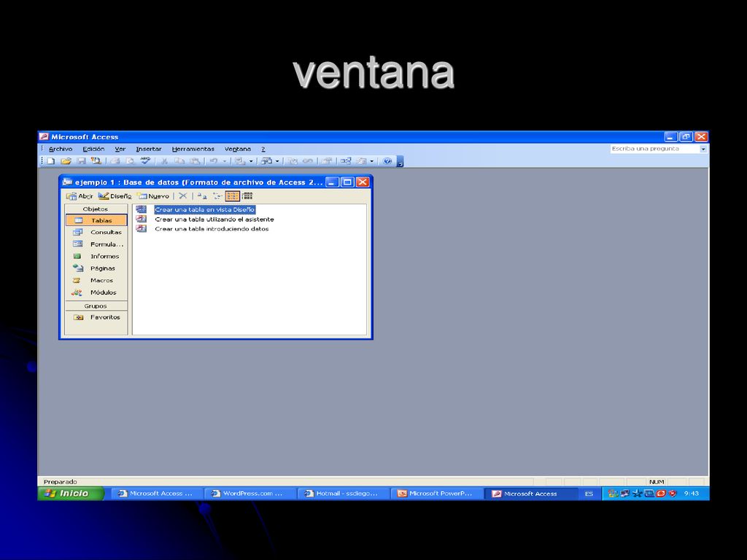Select 'Crear una tabla utilizando el asistente'
Screen dimensions: 747x560
point(214,219)
